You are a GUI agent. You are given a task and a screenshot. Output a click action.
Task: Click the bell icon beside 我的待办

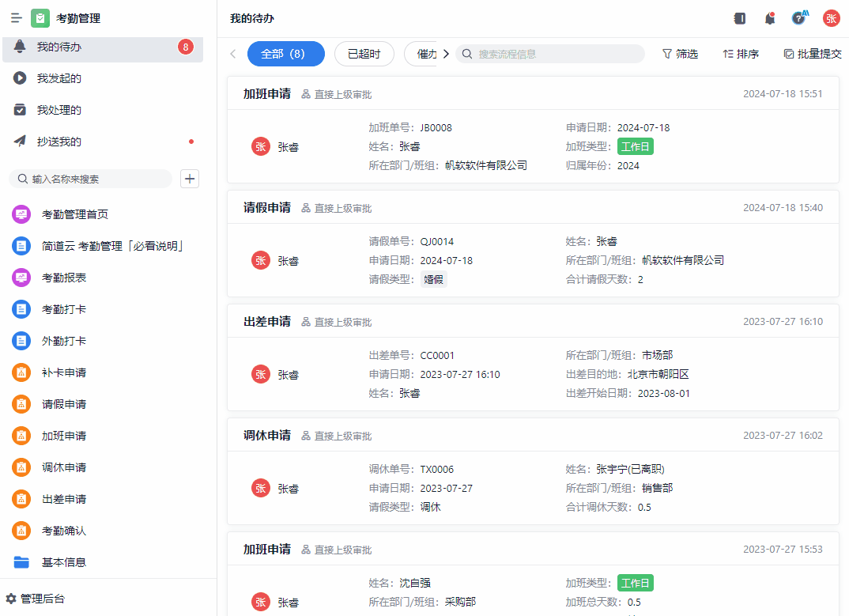[20, 47]
